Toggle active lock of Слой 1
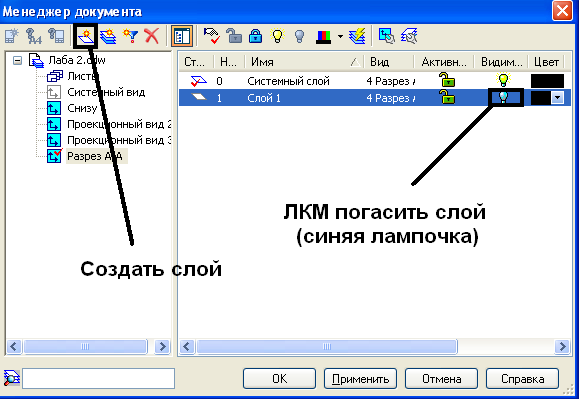The width and height of the screenshot is (585, 399). click(x=447, y=97)
